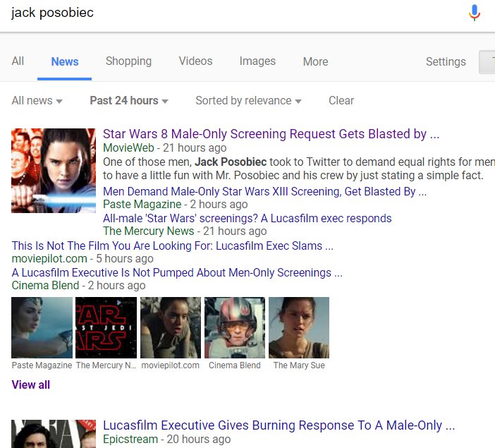Image resolution: width=495 pixels, height=448 pixels.
Task: Click View all for this story
Action: click(30, 385)
